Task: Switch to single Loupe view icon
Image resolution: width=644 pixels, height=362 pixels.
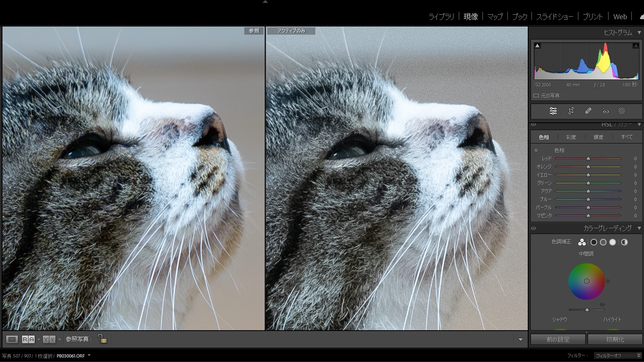Action: pos(12,339)
